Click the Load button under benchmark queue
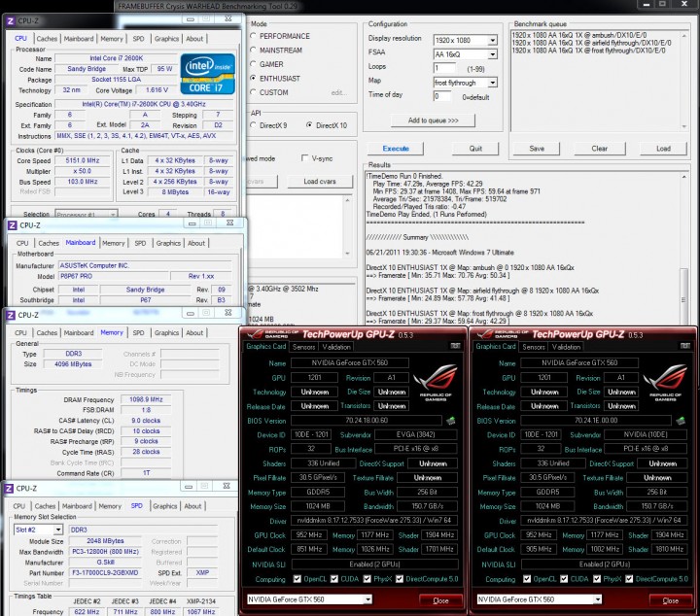The width and height of the screenshot is (700, 616). tap(663, 149)
